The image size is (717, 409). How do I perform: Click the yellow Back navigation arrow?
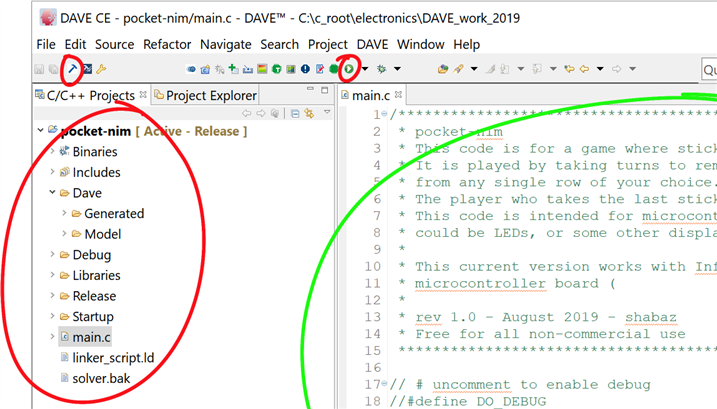[584, 69]
